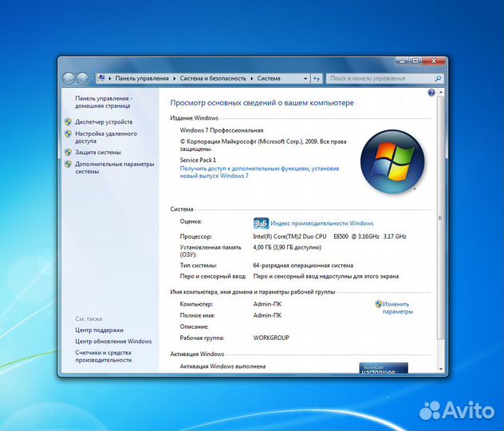Click the scrollbar up arrow
Image resolution: width=504 pixels, height=431 pixels.
click(440, 93)
